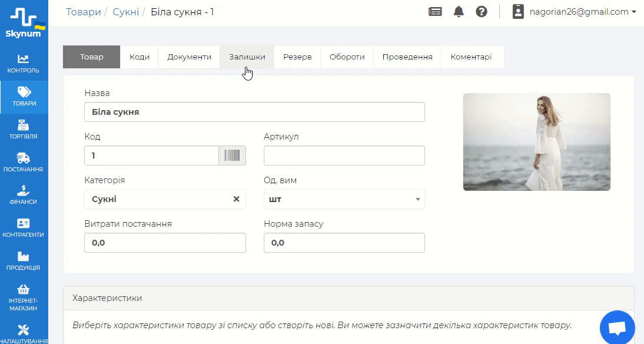Go to the Сукні breadcrumb link
Viewport: 644px width, 344px height.
click(x=125, y=12)
